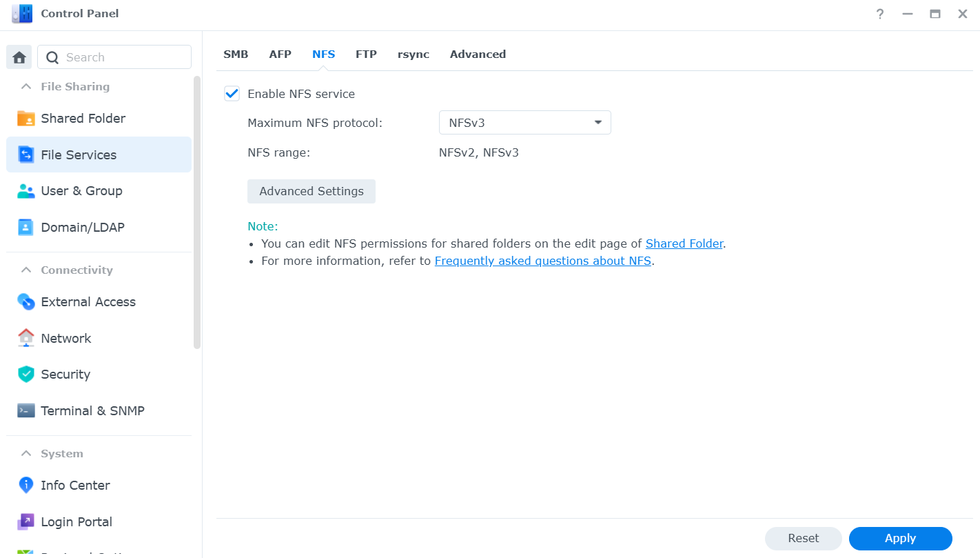Open External Access icon
Screen dimensions: 980x558
pos(25,301)
